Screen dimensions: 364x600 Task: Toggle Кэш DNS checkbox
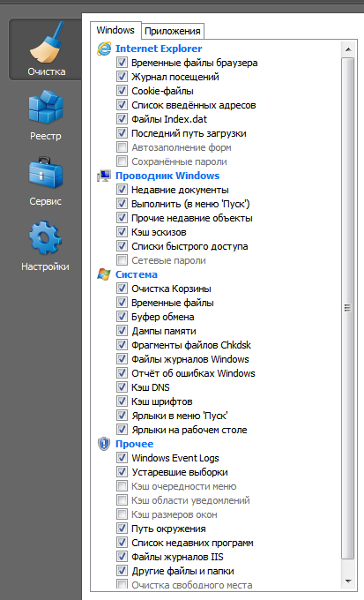[x=122, y=387]
